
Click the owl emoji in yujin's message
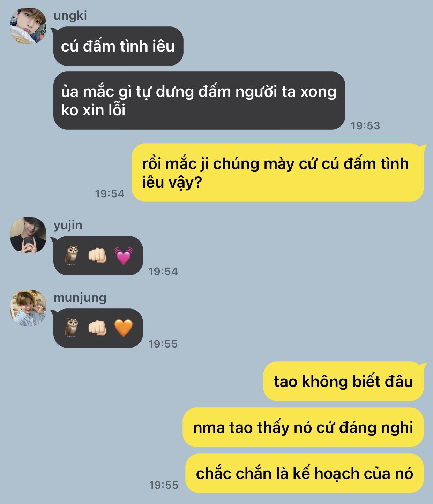click(x=72, y=255)
